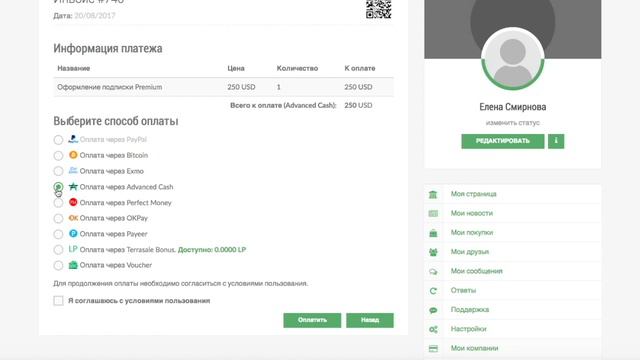640x360 pixels.
Task: Select OKPay payment radio button
Action: coord(58,218)
